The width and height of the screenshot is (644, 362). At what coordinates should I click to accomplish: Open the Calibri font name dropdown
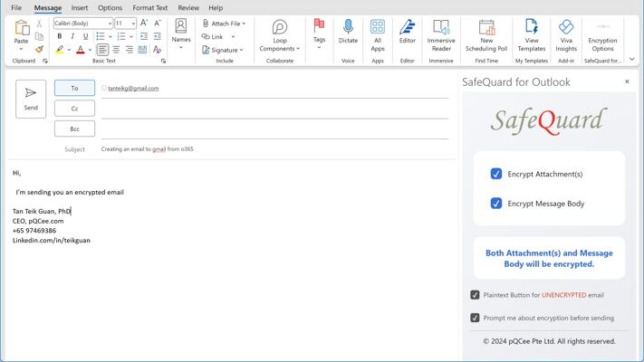[x=110, y=24]
